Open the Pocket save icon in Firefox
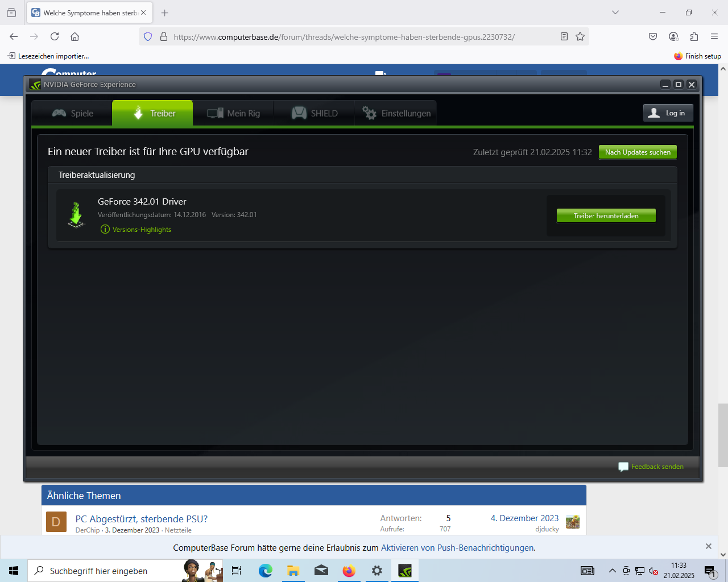Image resolution: width=728 pixels, height=582 pixels. [x=653, y=36]
